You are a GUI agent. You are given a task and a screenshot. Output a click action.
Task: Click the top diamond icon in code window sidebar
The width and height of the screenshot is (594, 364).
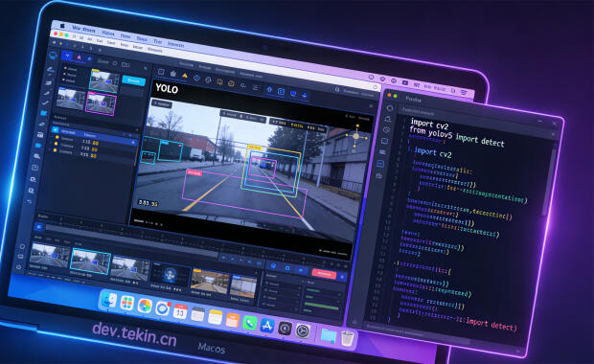tap(390, 108)
